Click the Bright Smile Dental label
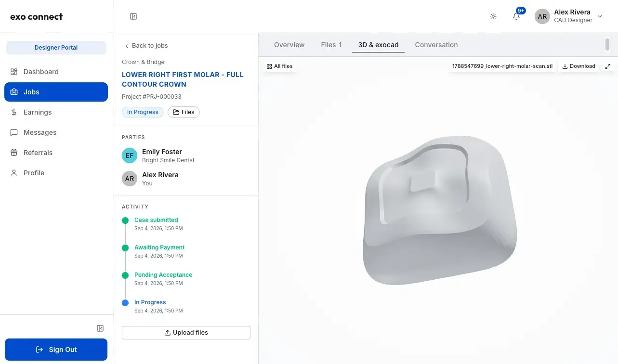The image size is (618, 364). click(x=168, y=160)
